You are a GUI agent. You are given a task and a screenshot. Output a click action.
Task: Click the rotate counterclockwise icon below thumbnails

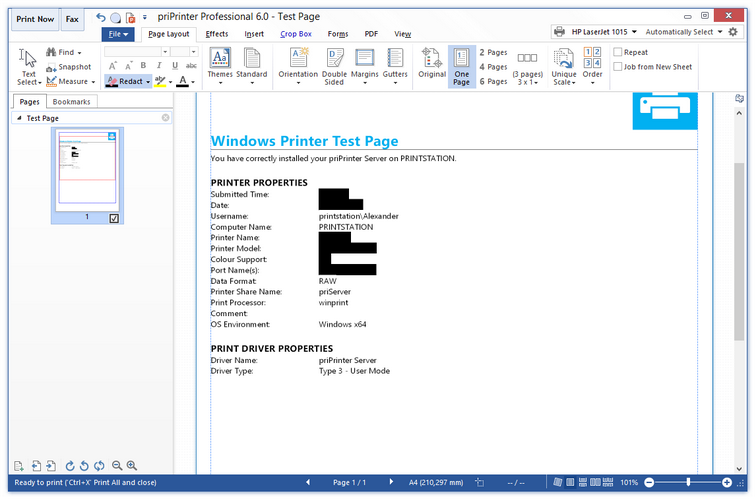[x=84, y=466]
